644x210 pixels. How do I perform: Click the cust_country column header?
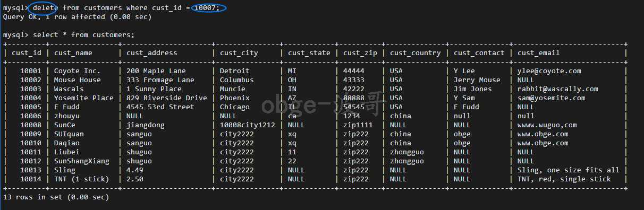pyautogui.click(x=416, y=53)
